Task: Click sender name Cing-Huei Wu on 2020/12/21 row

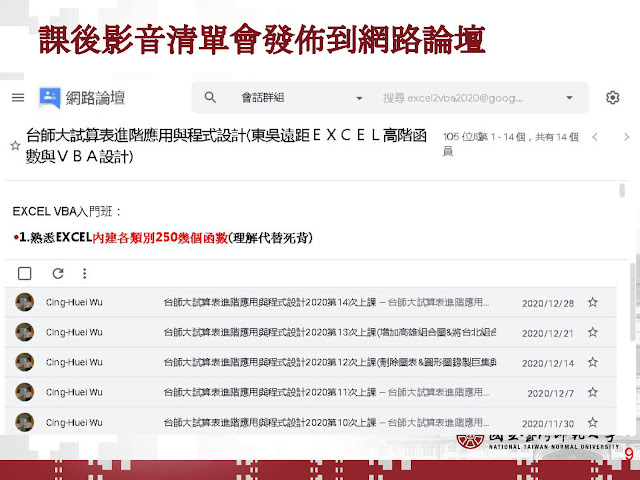Action: (x=74, y=332)
